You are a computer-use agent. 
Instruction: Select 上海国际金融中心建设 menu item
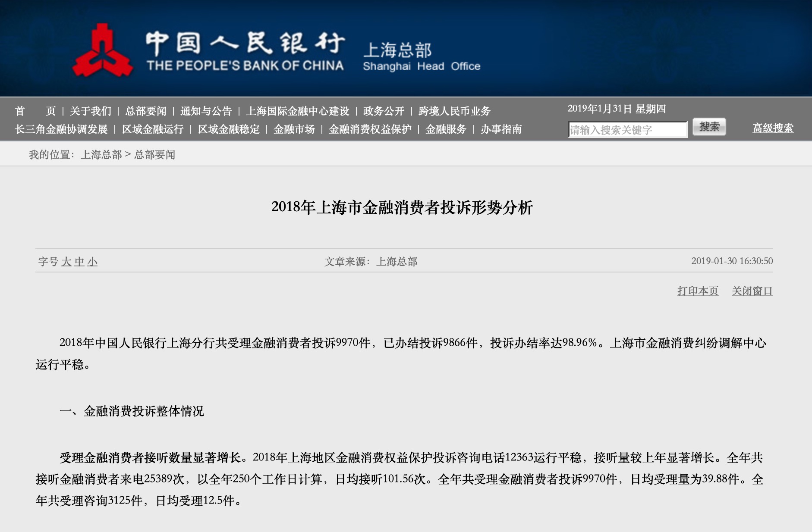[x=298, y=111]
